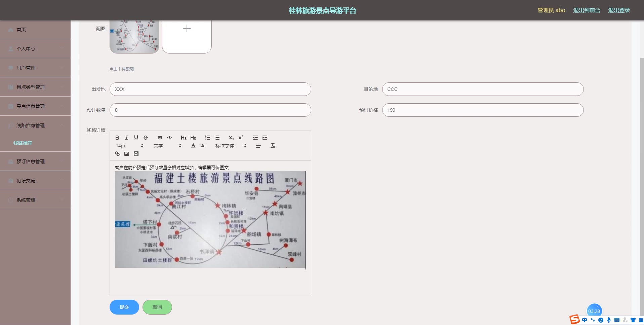
Task: Toggle bold formatting in the editor
Action: click(117, 138)
